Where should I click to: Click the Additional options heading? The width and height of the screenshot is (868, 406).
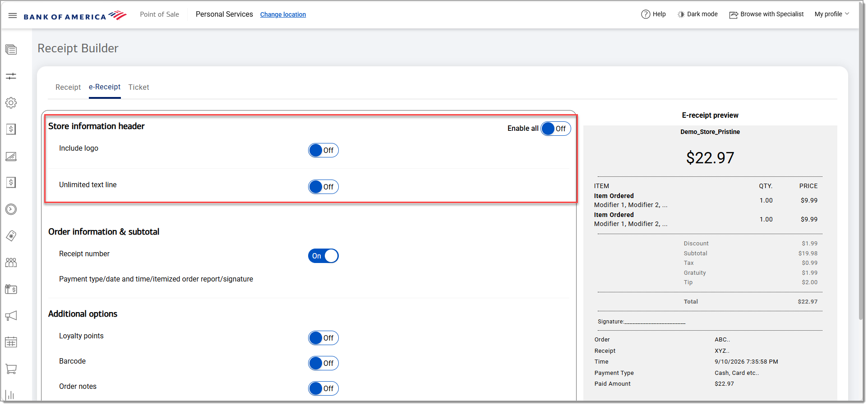point(83,314)
